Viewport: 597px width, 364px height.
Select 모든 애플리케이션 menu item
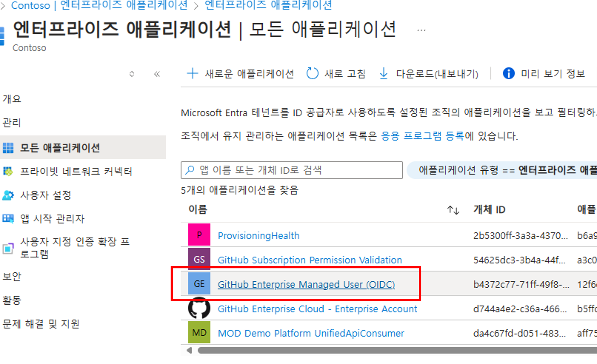(x=83, y=148)
